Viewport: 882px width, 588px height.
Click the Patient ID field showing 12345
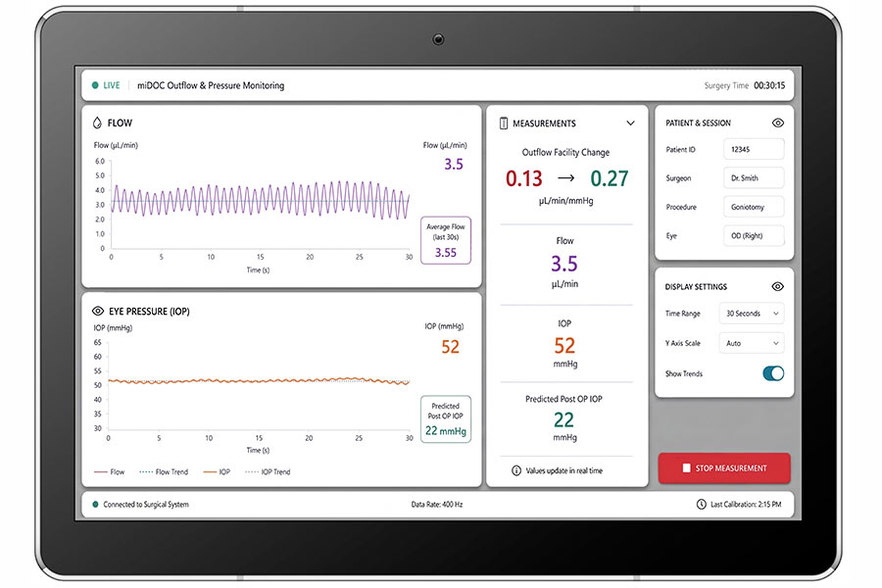tap(754, 149)
